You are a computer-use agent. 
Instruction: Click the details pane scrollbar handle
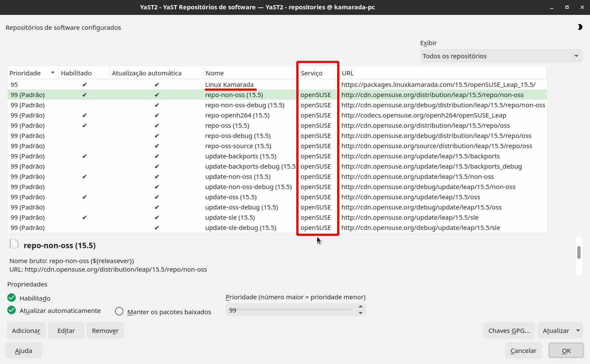coord(579,252)
